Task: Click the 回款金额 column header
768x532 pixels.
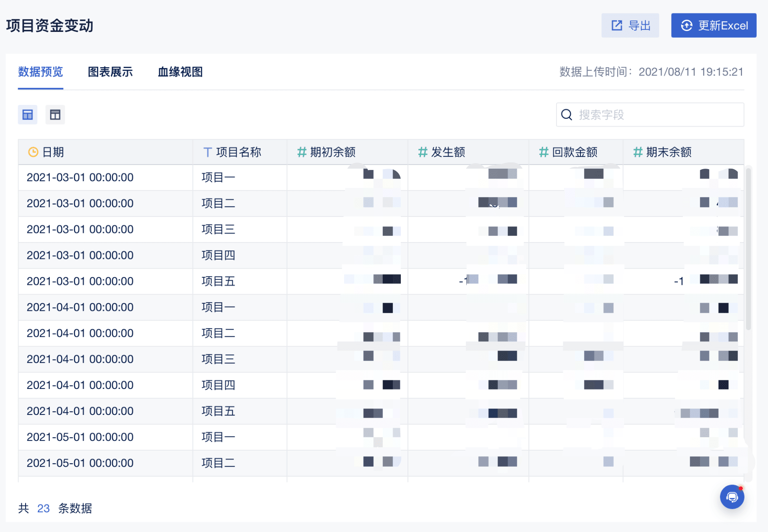Action: pos(576,152)
